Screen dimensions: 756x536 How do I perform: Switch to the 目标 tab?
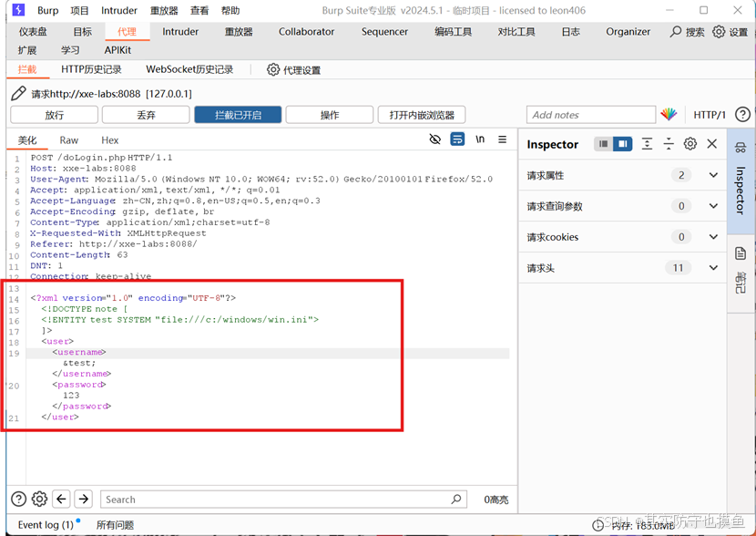point(83,32)
